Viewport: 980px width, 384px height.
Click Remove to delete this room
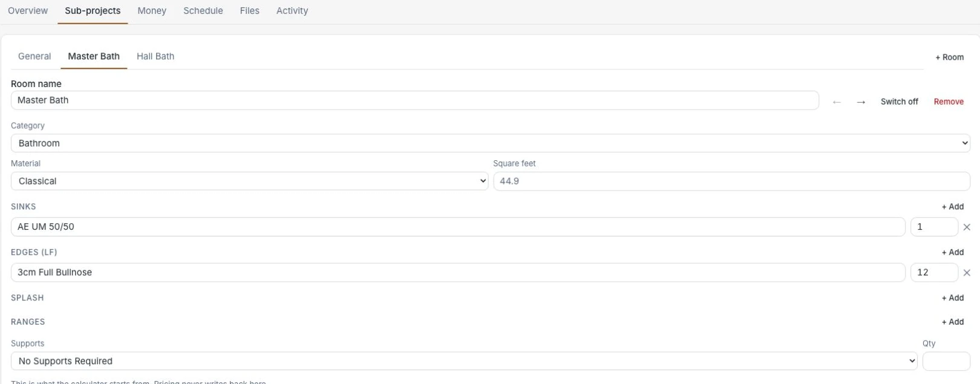pyautogui.click(x=949, y=102)
